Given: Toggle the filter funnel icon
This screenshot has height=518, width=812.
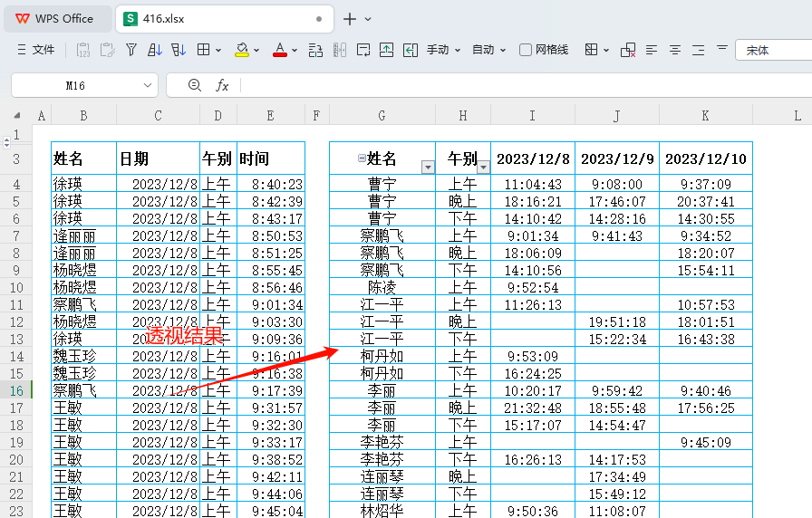Looking at the screenshot, I should [x=131, y=50].
